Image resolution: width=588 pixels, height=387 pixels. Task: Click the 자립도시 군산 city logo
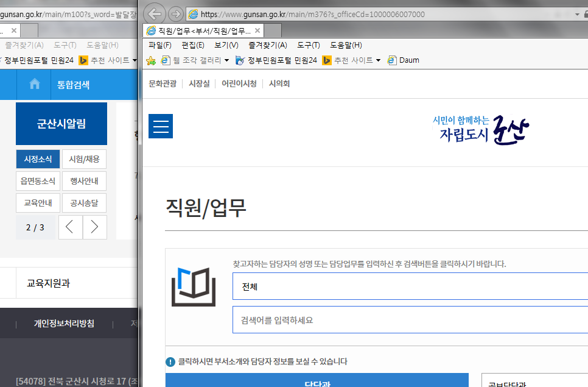click(x=480, y=128)
